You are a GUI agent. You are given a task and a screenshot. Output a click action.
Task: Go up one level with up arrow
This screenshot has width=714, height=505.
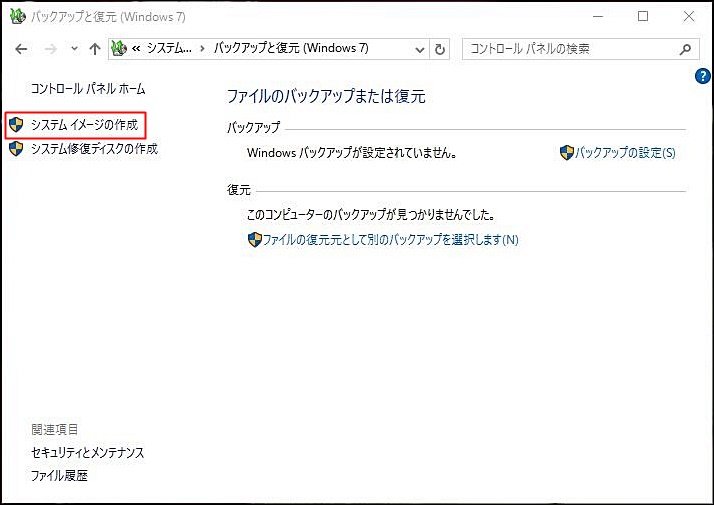point(95,49)
